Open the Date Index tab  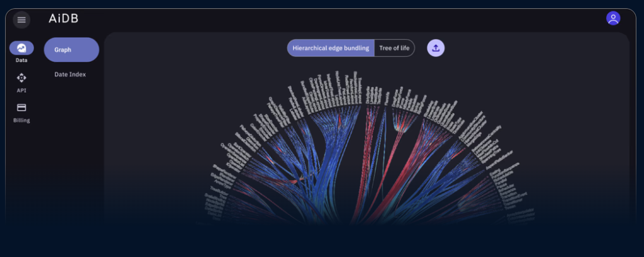[x=70, y=75]
